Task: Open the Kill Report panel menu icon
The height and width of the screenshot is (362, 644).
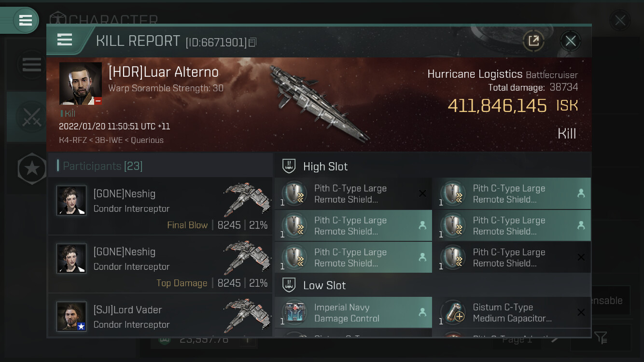Action: pyautogui.click(x=65, y=40)
